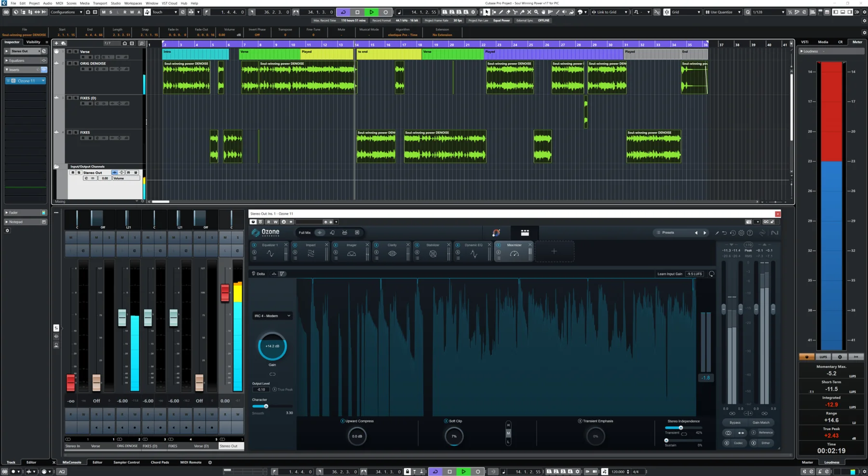Expand the Notepad inspector section
This screenshot has height=476, width=868.
pyautogui.click(x=26, y=222)
